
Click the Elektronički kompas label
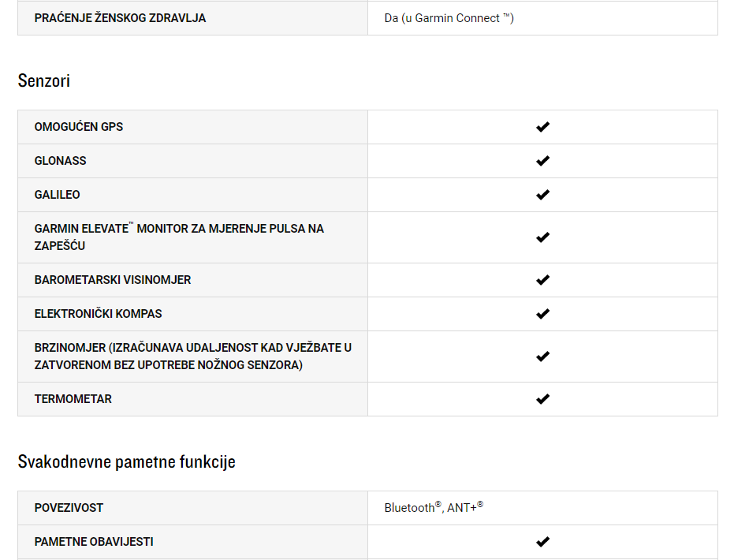point(99,314)
